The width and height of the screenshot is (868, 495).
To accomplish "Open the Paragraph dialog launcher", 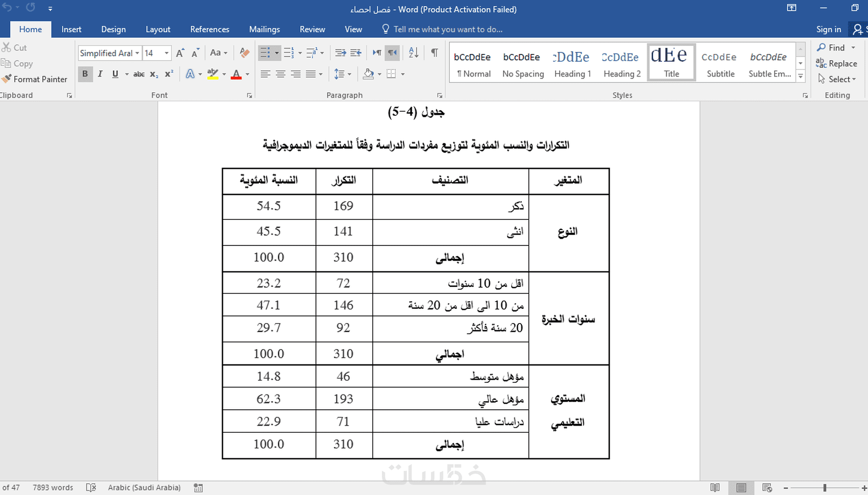I will (440, 95).
